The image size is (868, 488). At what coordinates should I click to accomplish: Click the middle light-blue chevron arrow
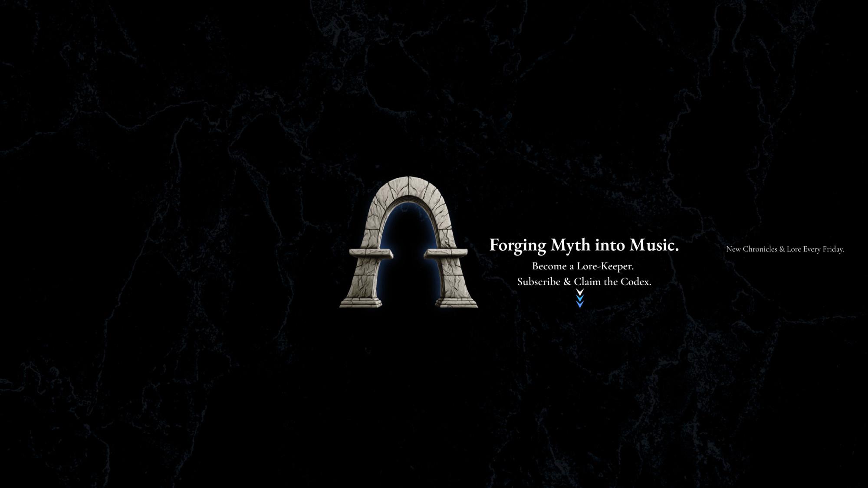click(580, 298)
